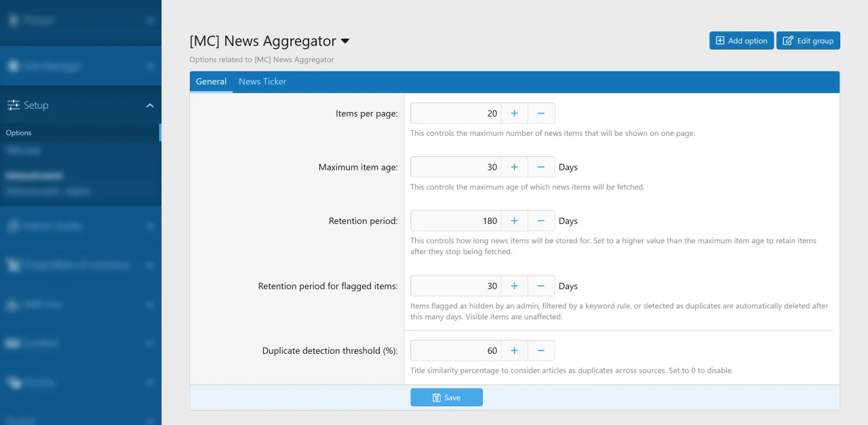Screen dimensions: 868x425
Task: Click the Items per page input field
Action: (456, 113)
